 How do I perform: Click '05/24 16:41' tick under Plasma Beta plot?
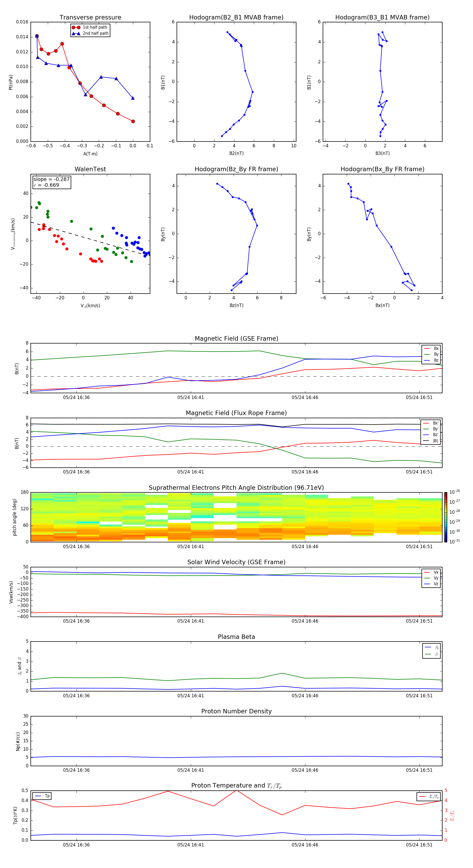(x=191, y=696)
